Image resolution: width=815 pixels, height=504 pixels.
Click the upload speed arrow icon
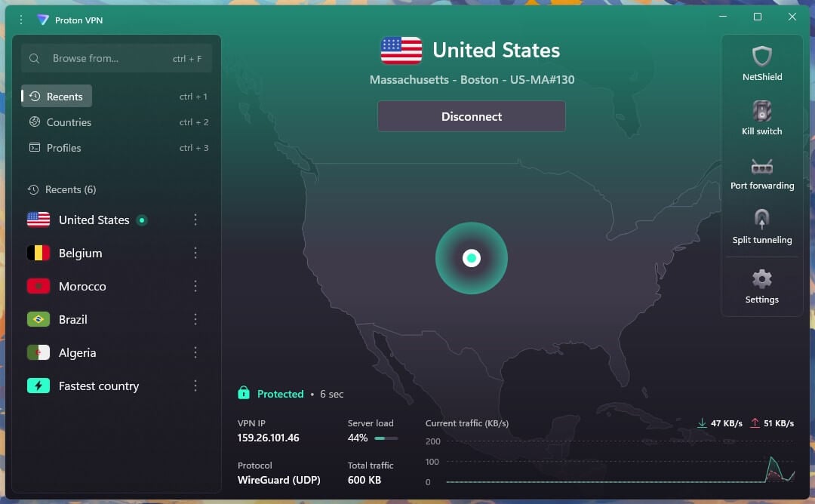tap(755, 423)
